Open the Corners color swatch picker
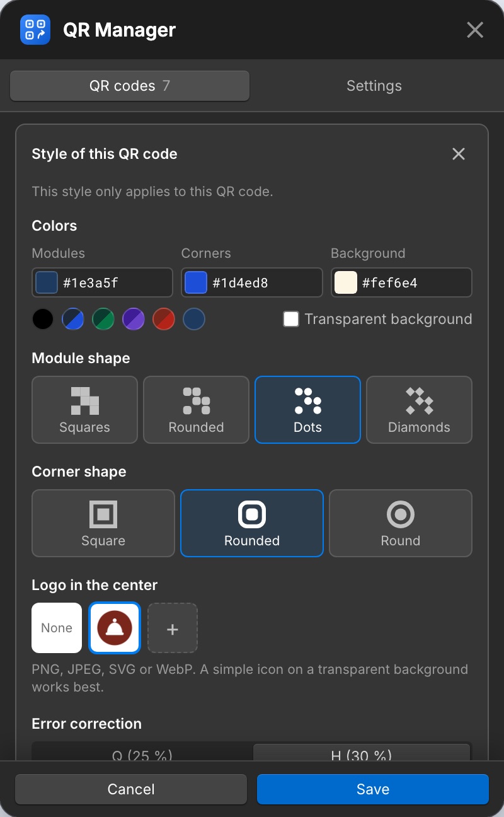Viewport: 504px width, 817px height. [x=196, y=282]
